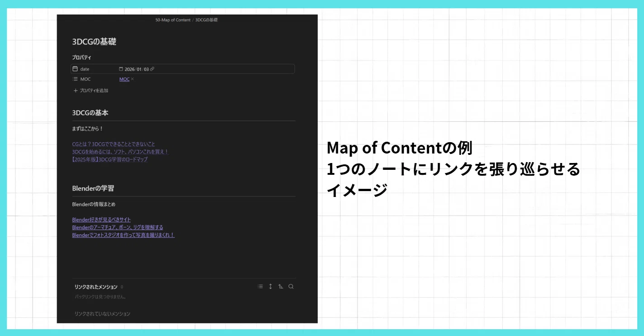Remove the MOC tag with its x
The image size is (644, 336).
click(x=132, y=79)
